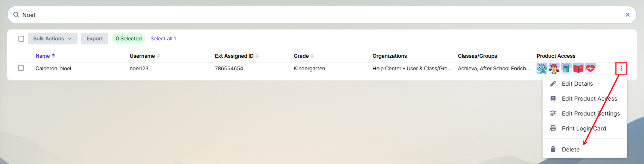The image size is (644, 164).
Task: Click the pigtail girl product icon
Action: point(554,69)
